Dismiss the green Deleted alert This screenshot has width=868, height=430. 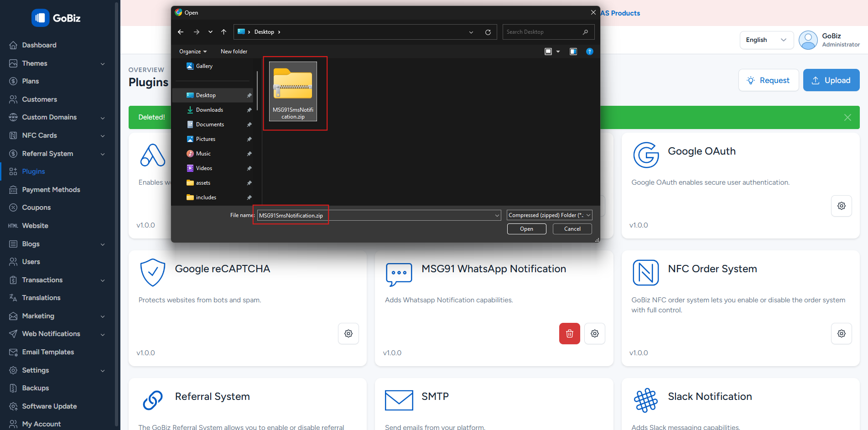[x=847, y=118]
